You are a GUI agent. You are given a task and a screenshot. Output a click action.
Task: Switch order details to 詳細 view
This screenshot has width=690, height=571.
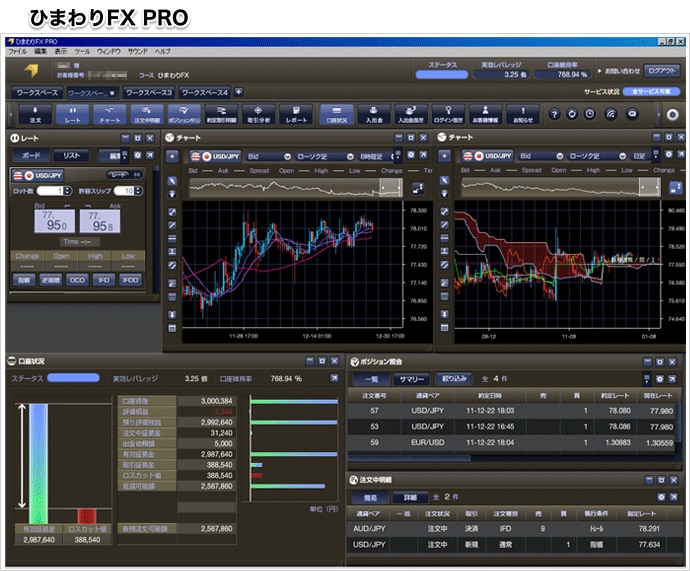tap(410, 497)
